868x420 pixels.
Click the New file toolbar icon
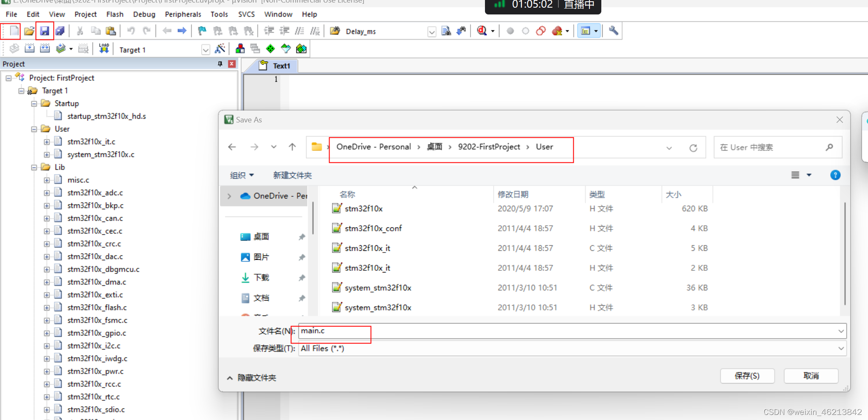click(14, 31)
